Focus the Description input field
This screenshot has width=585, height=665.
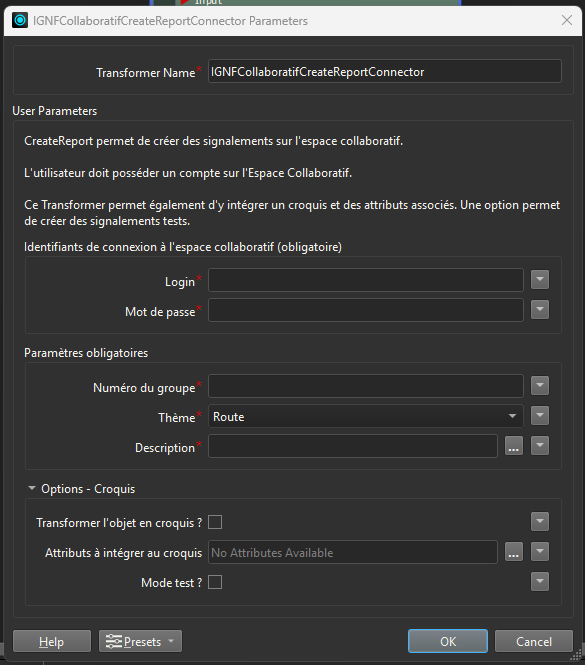[353, 446]
